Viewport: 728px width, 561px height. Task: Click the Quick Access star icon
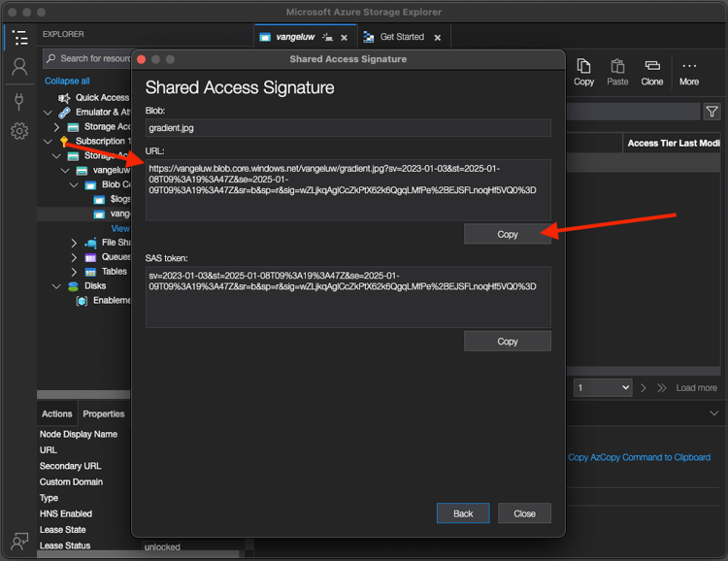(64, 98)
